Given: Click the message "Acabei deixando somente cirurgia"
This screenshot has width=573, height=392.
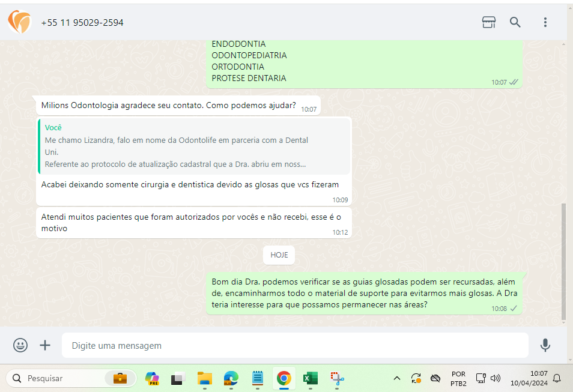Looking at the screenshot, I should (190, 184).
